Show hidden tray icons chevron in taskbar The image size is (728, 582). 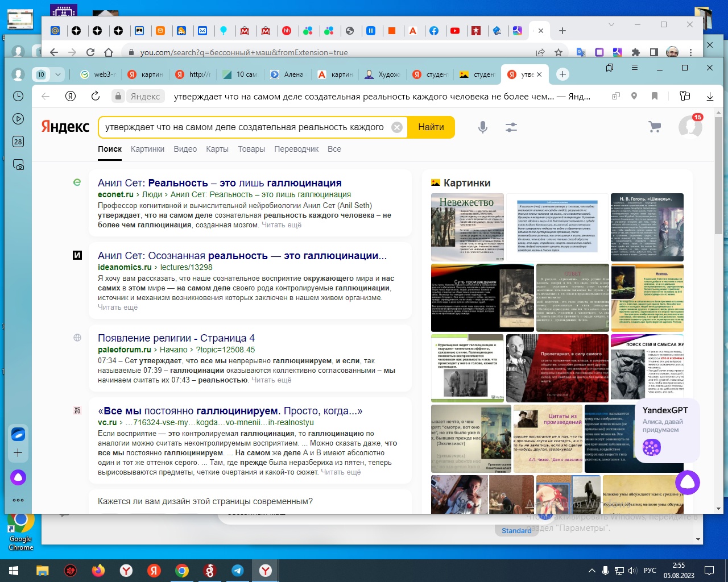[591, 571]
